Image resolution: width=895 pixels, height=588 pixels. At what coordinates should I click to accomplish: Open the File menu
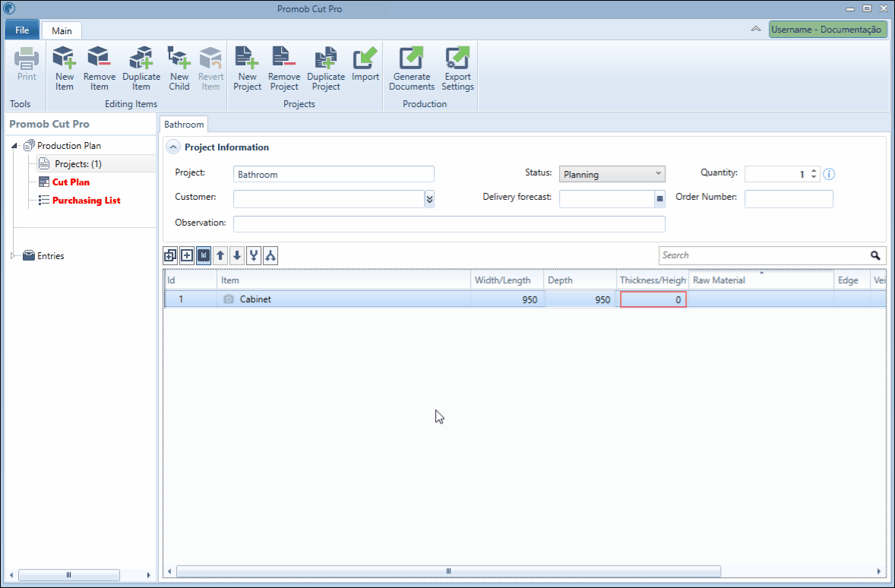point(22,30)
